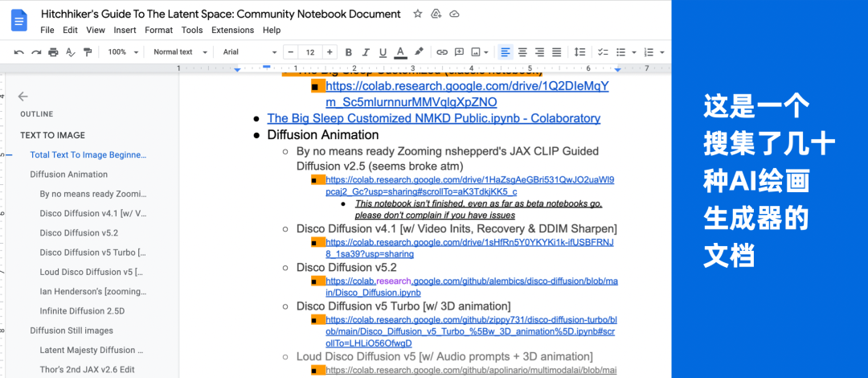The image size is (868, 378).
Task: Go to Diffusion Still images in outline
Action: pos(72,331)
